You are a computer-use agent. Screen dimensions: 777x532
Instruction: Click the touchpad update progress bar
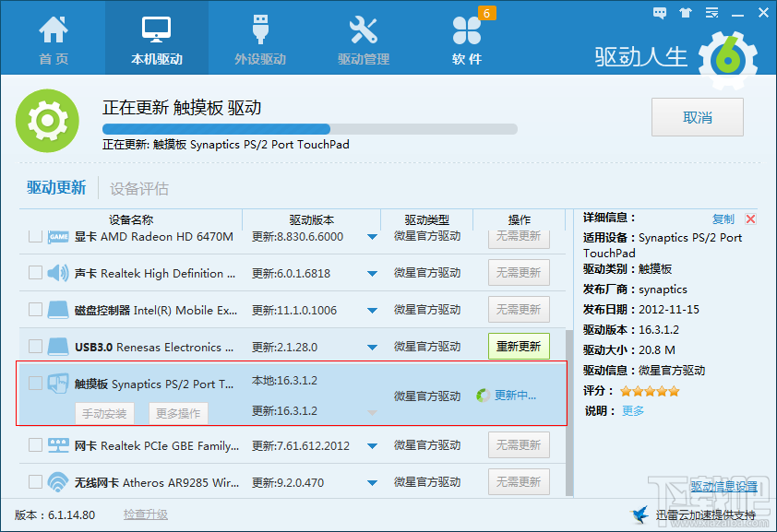(x=310, y=129)
